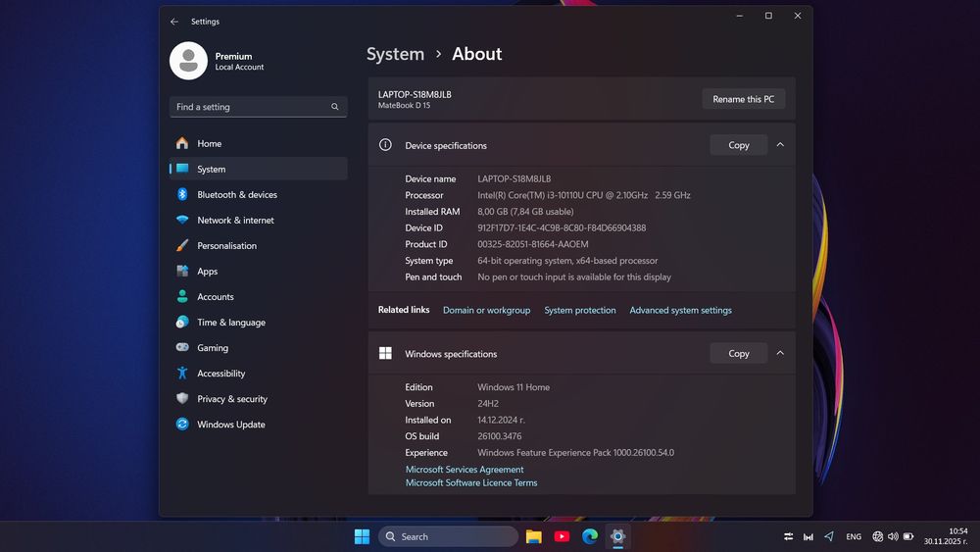Launch Microsoft Edge from the taskbar
This screenshot has height=552, width=980.
coord(590,536)
